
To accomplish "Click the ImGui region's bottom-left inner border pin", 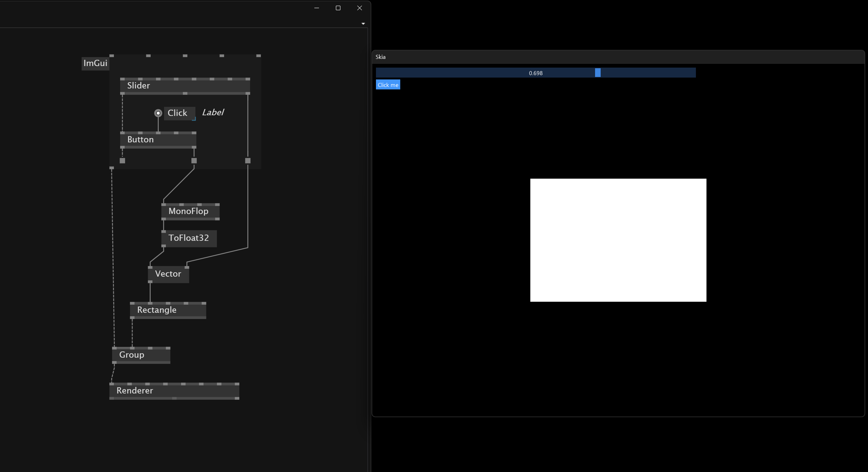I will tap(123, 161).
